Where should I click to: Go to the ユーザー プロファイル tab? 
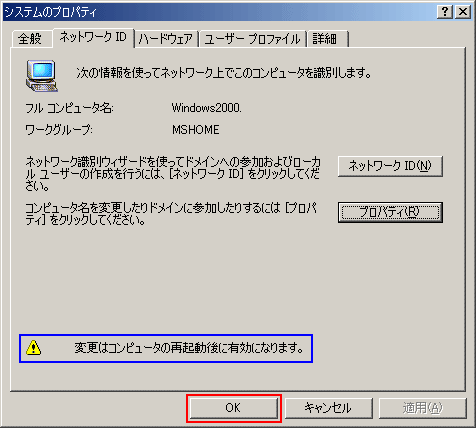click(252, 39)
